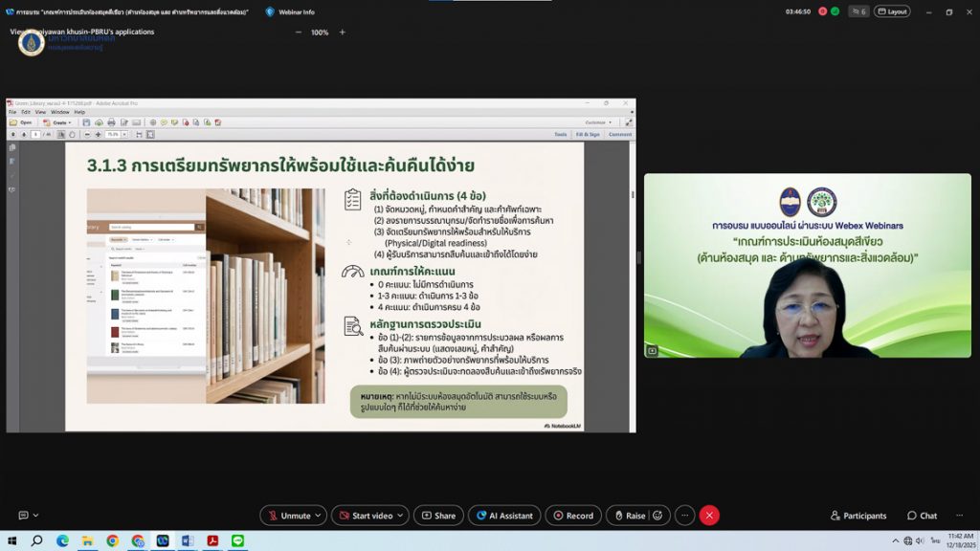Toggle Unmute microphone
Screen dimensions: 980x551
(x=287, y=516)
